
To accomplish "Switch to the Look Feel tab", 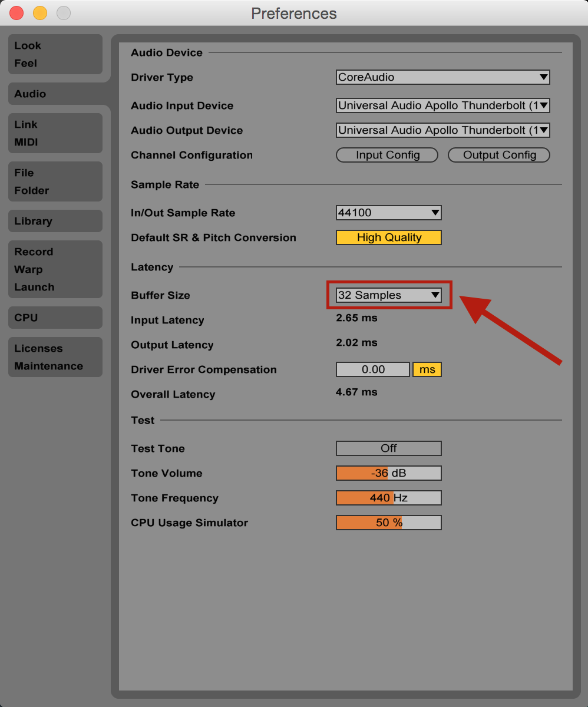I will click(55, 54).
